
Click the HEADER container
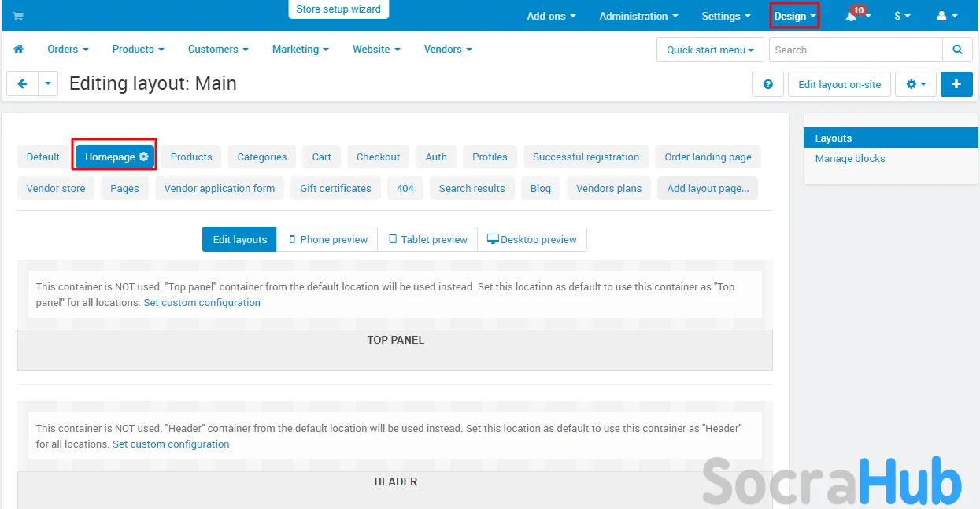click(395, 489)
